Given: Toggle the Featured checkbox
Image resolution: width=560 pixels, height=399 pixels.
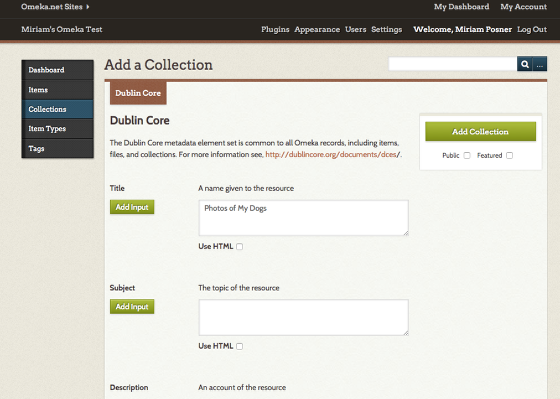Looking at the screenshot, I should point(510,155).
